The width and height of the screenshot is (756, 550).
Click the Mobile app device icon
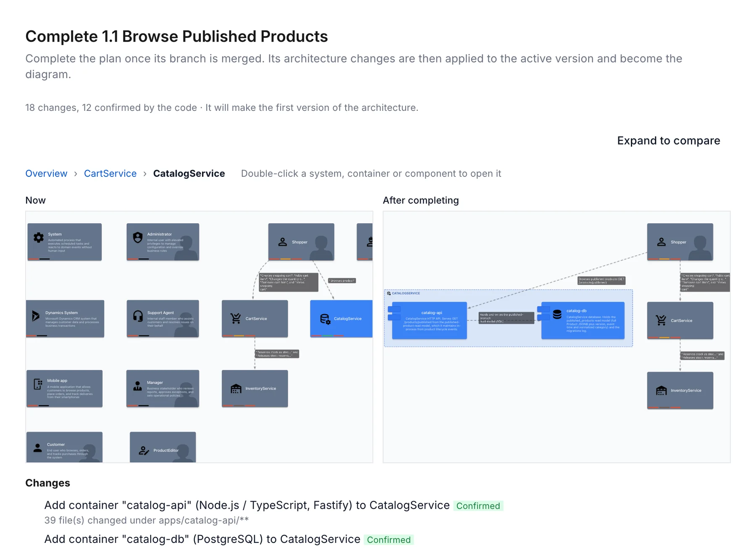(x=38, y=384)
